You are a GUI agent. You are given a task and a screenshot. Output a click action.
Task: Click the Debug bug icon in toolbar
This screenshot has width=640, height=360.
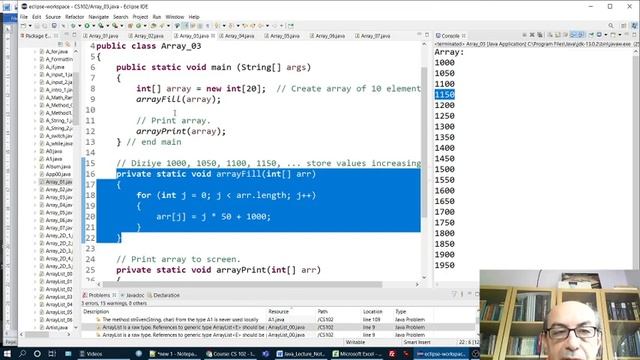[73, 26]
